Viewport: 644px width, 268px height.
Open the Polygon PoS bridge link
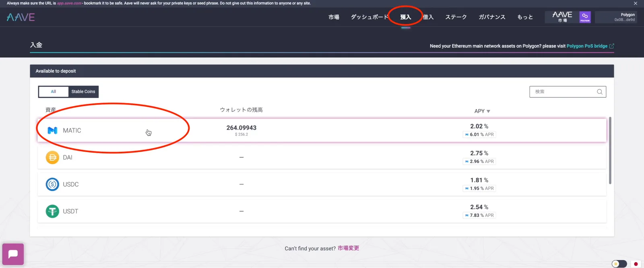pos(587,46)
